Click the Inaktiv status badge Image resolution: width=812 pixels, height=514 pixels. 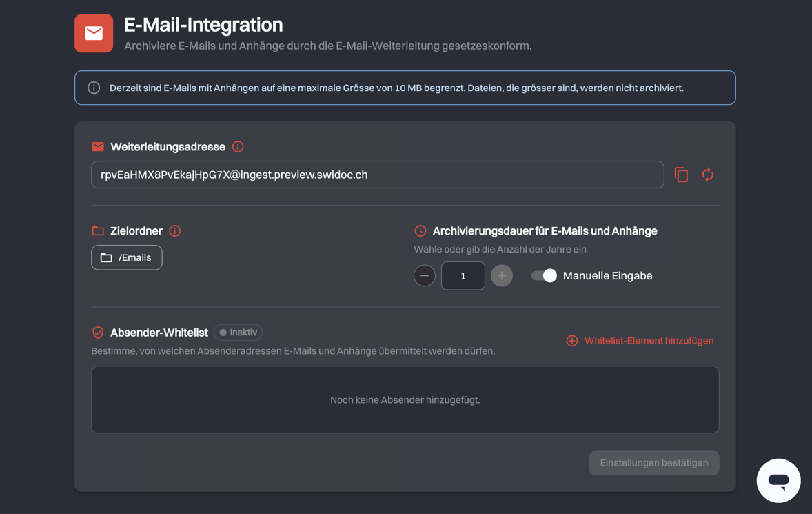238,333
